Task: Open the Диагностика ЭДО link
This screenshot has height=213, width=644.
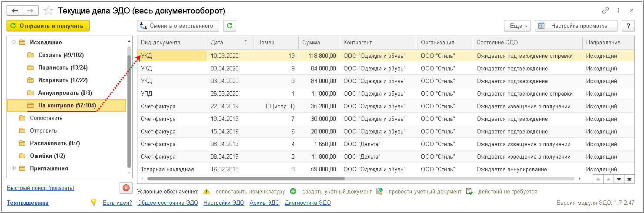Action: coord(307,203)
